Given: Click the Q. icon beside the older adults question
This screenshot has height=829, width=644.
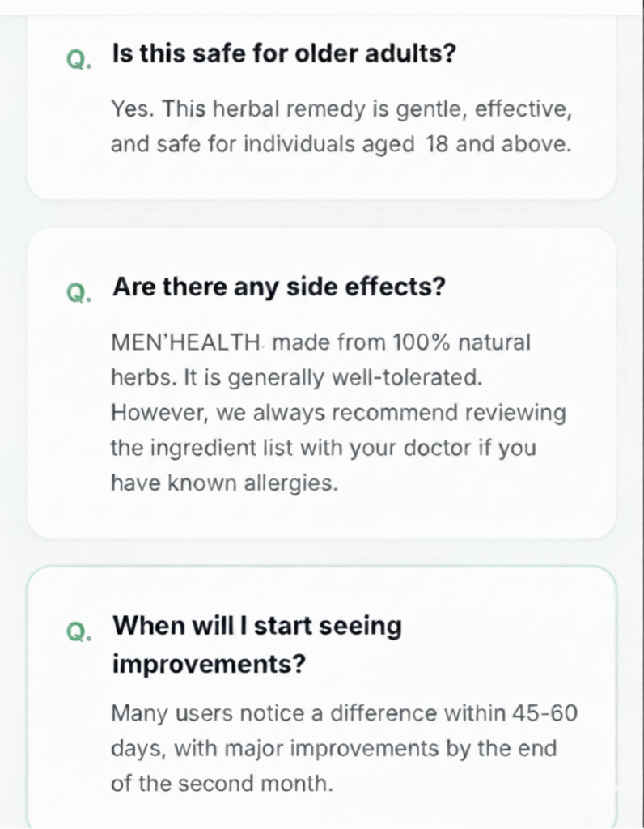Looking at the screenshot, I should (78, 60).
